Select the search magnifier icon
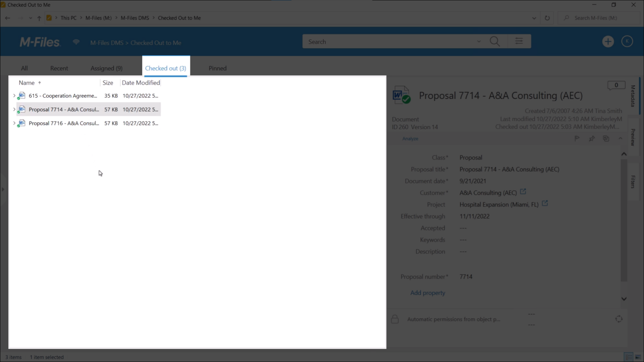The image size is (644, 362). (494, 41)
